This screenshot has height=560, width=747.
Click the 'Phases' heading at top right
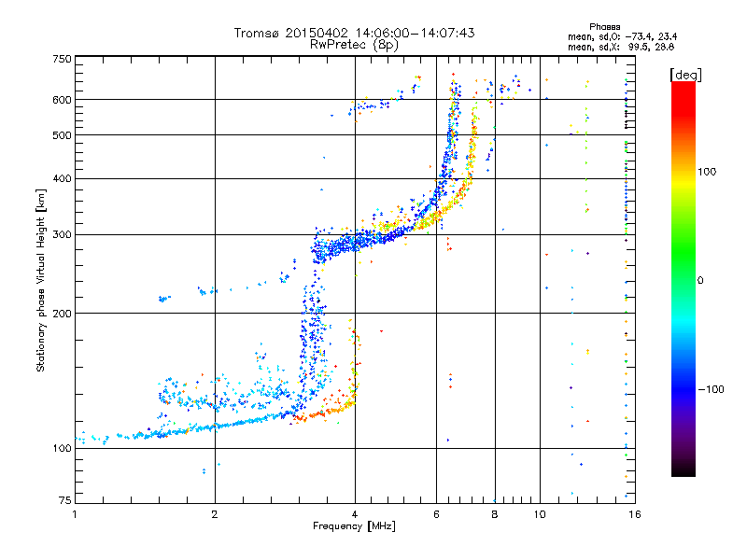tap(604, 27)
